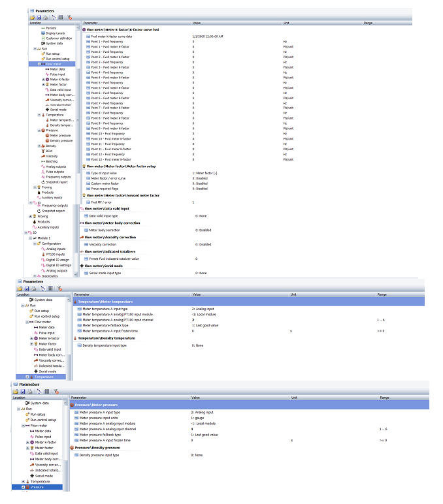Image resolution: width=443 pixels, height=504 pixels.
Task: Select Customer definition in top window tree
Action: [x=59, y=39]
